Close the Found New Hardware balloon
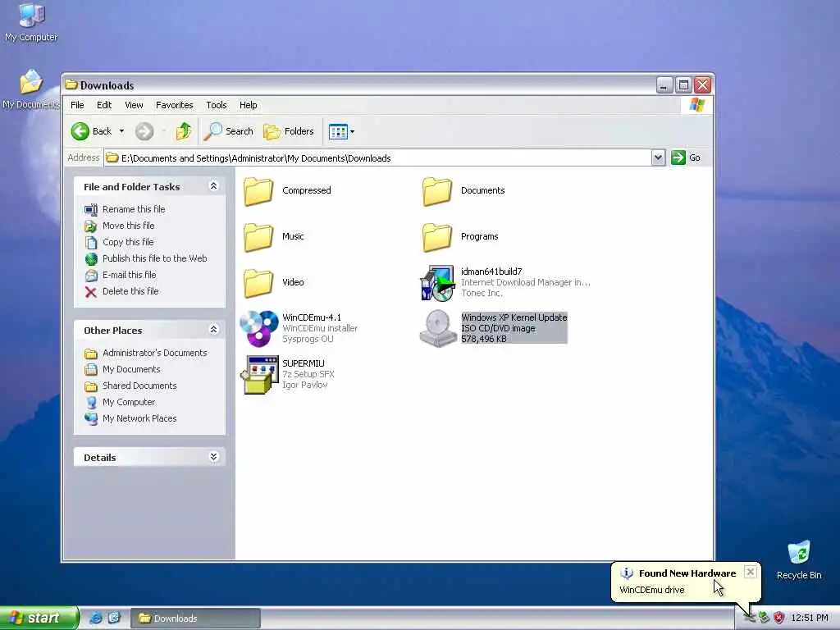The width and height of the screenshot is (840, 630). [750, 572]
